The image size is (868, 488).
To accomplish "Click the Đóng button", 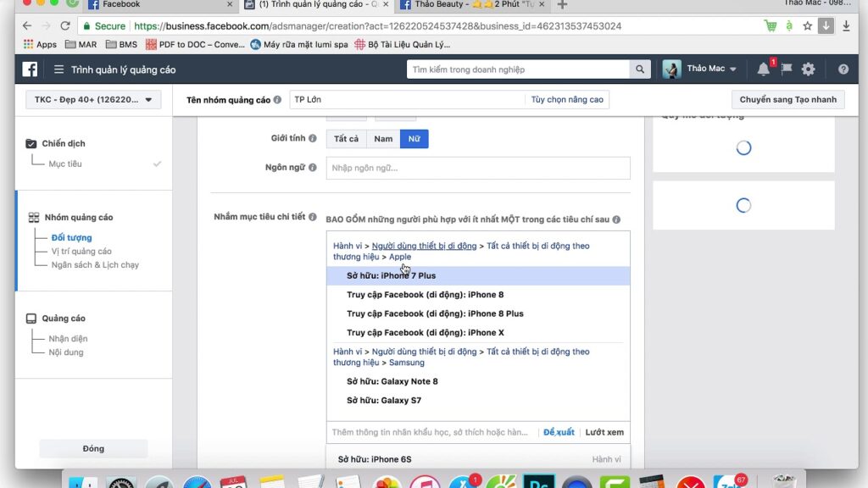I will [93, 448].
